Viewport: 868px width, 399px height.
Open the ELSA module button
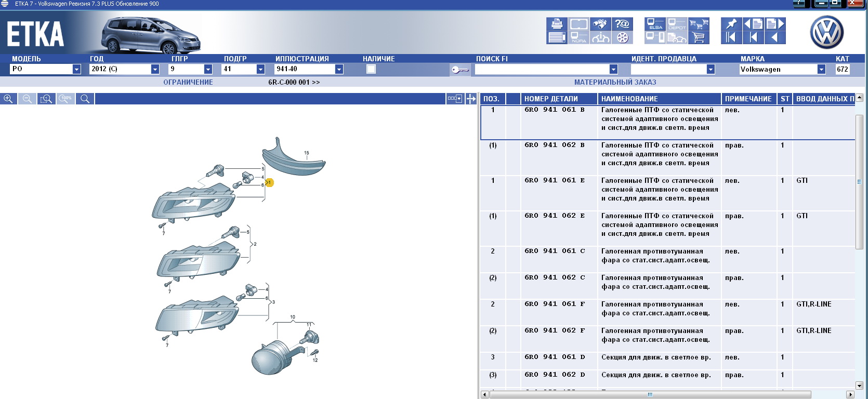click(x=655, y=24)
